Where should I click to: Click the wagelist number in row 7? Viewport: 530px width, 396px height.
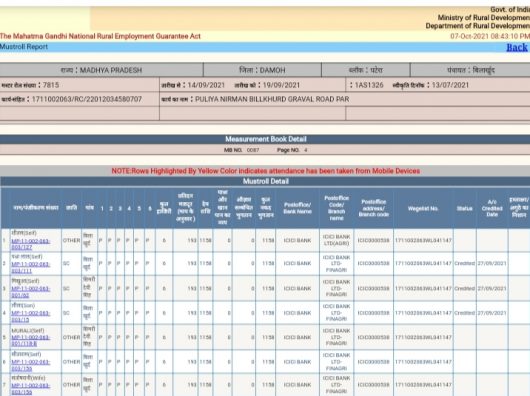423,385
